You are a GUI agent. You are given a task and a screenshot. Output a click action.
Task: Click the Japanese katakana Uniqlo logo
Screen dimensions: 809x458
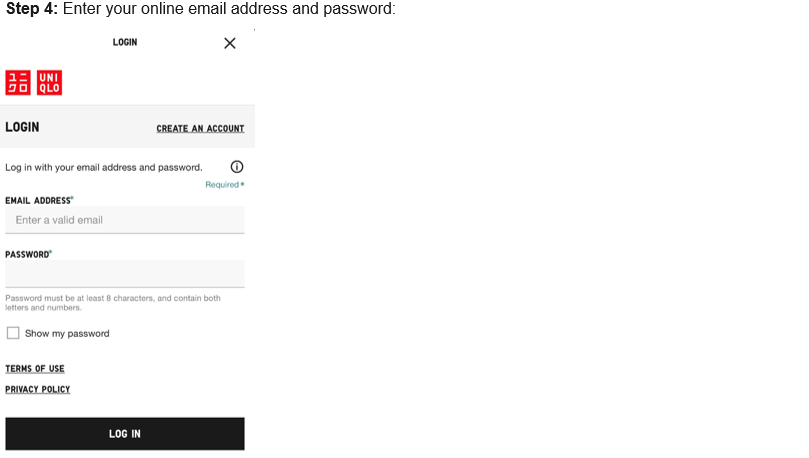[18, 83]
